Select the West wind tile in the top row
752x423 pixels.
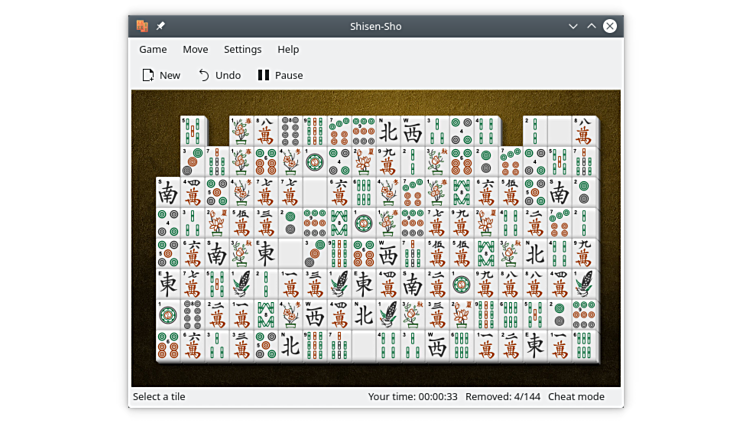(x=412, y=131)
